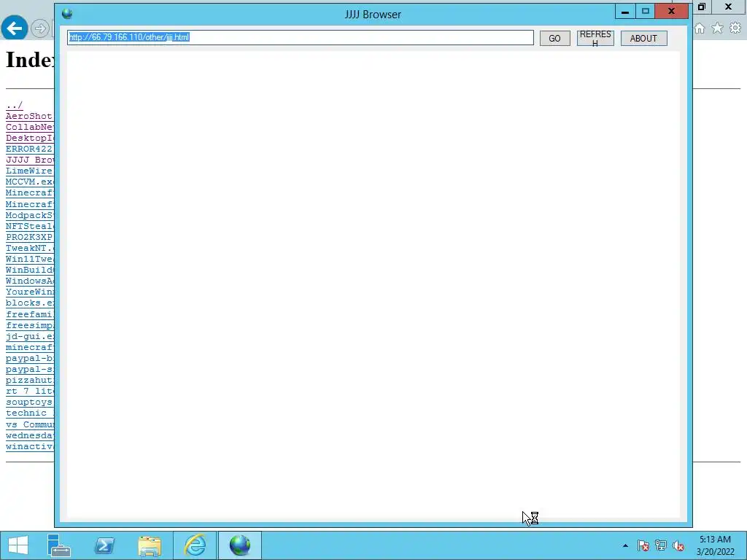Open the winactiv link in index

pos(29,447)
